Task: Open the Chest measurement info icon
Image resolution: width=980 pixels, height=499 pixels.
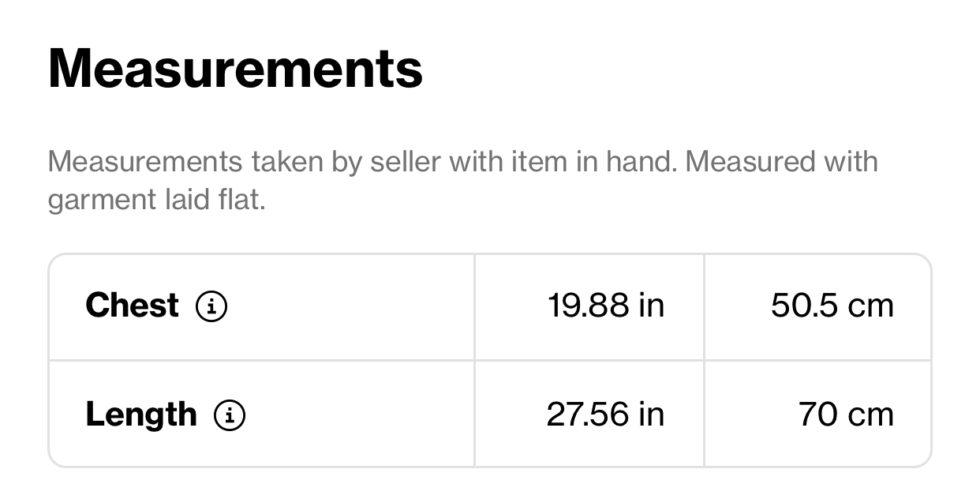Action: coord(211,306)
